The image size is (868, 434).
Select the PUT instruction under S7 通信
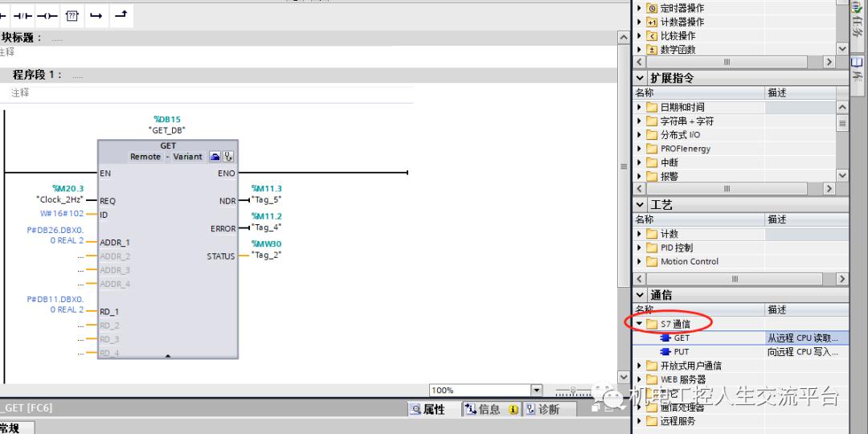(x=681, y=351)
